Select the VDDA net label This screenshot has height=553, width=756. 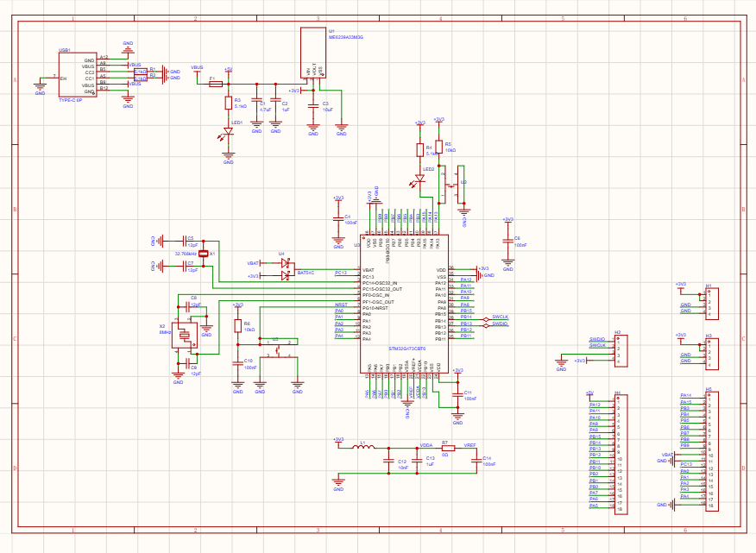(x=425, y=445)
